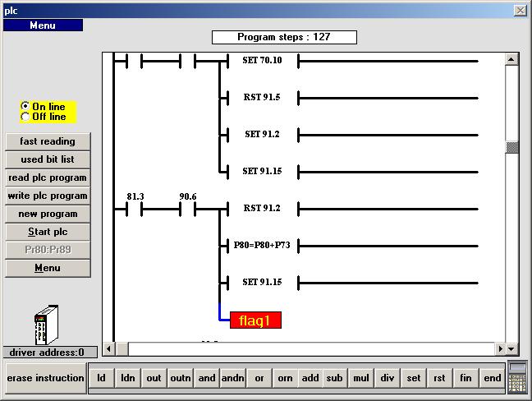Click the erase instruction button
The image size is (532, 401).
[x=46, y=378]
